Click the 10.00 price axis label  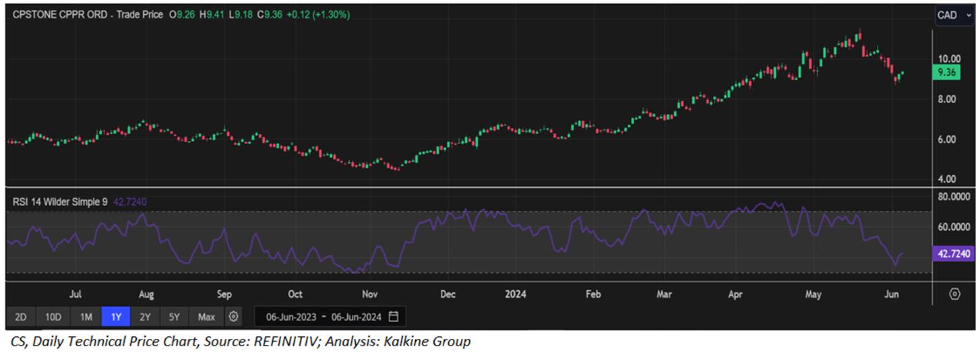(950, 59)
